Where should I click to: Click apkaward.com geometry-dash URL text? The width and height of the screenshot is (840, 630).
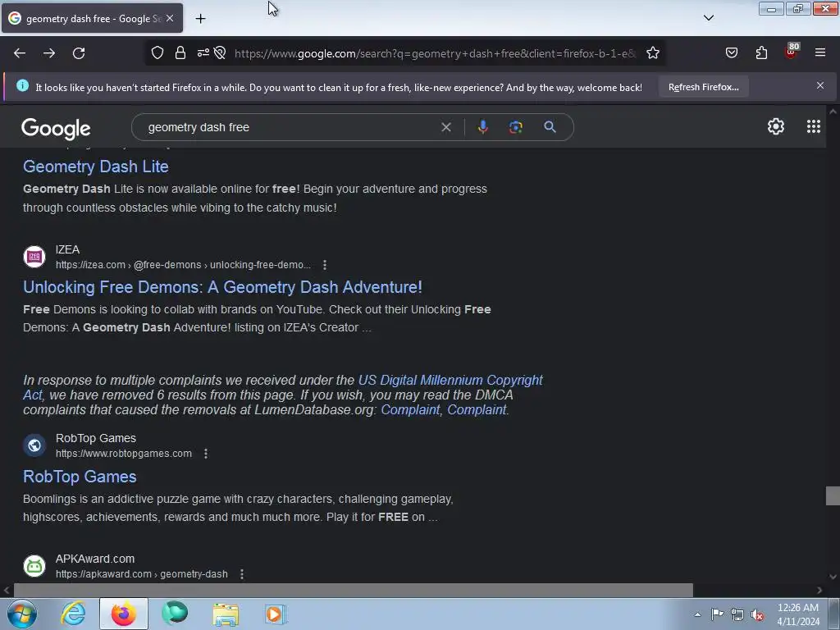click(141, 573)
